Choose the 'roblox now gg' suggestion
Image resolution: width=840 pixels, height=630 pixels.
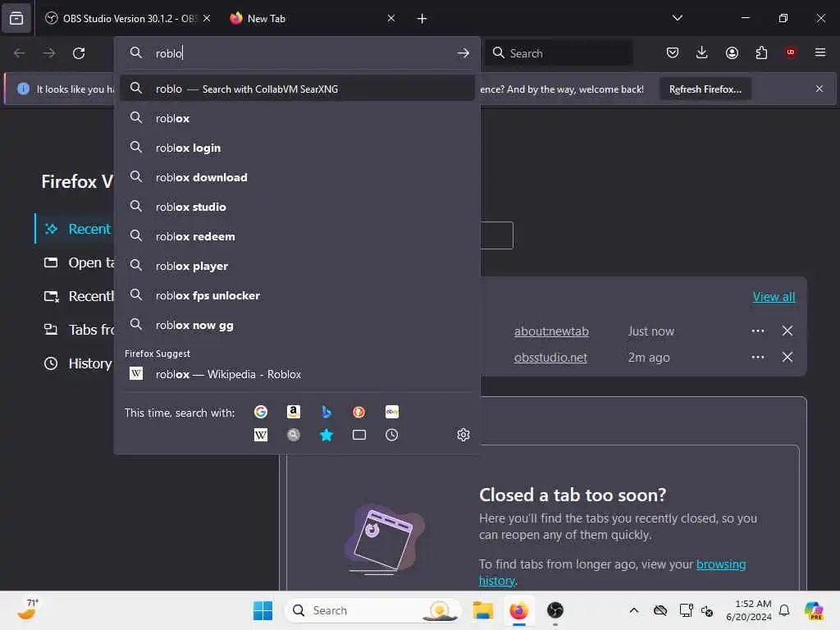point(297,325)
